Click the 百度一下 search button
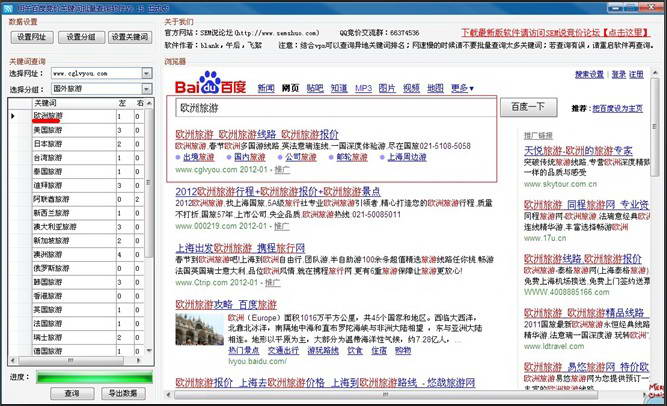Screen dimensions: 667x406 pos(528,107)
